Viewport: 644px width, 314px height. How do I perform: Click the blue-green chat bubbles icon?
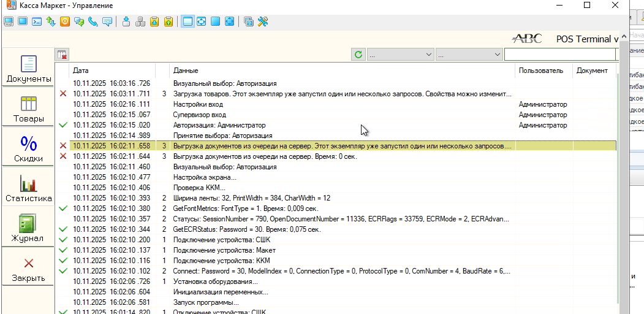click(x=79, y=21)
